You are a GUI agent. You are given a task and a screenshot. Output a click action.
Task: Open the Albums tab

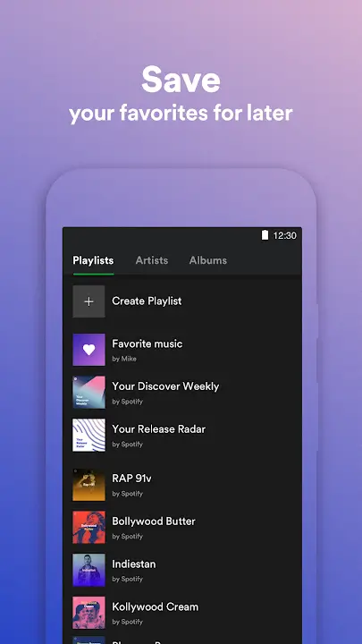click(208, 260)
